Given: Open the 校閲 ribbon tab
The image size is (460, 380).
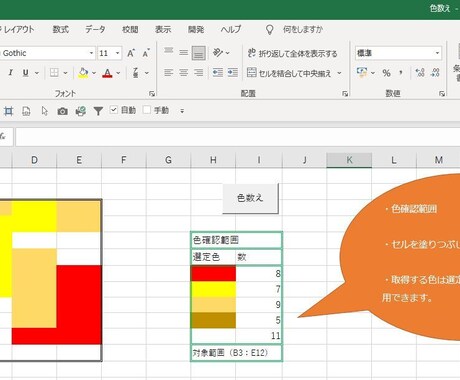Looking at the screenshot, I should tap(130, 29).
